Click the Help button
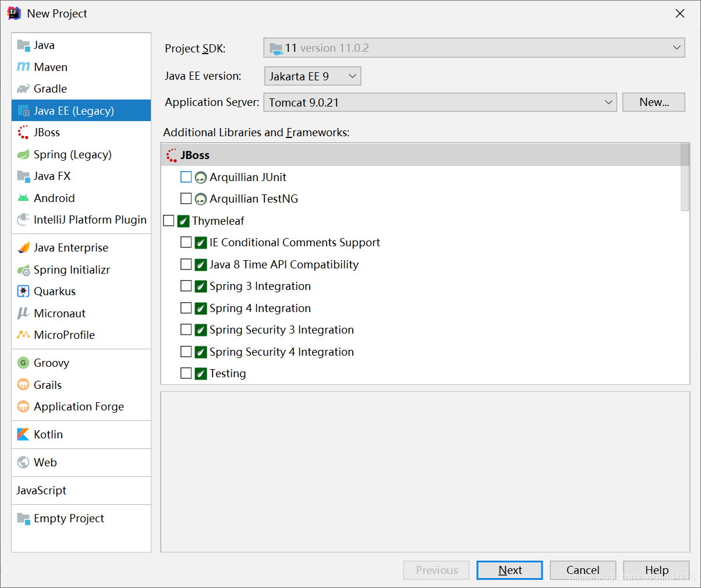This screenshot has height=588, width=701. click(656, 571)
